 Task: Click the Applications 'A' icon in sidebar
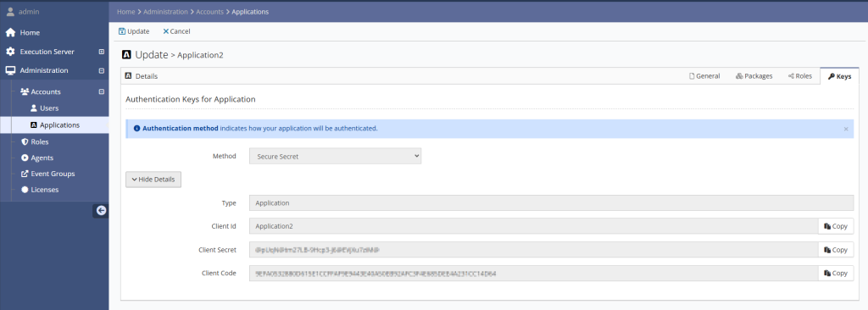point(34,125)
